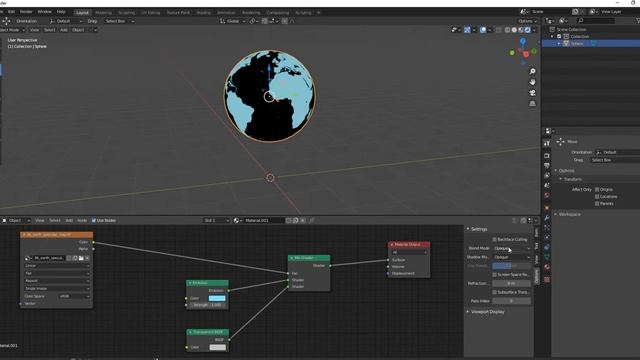Select material preview shading
Viewport: 640px width, 360px height.
click(x=521, y=30)
